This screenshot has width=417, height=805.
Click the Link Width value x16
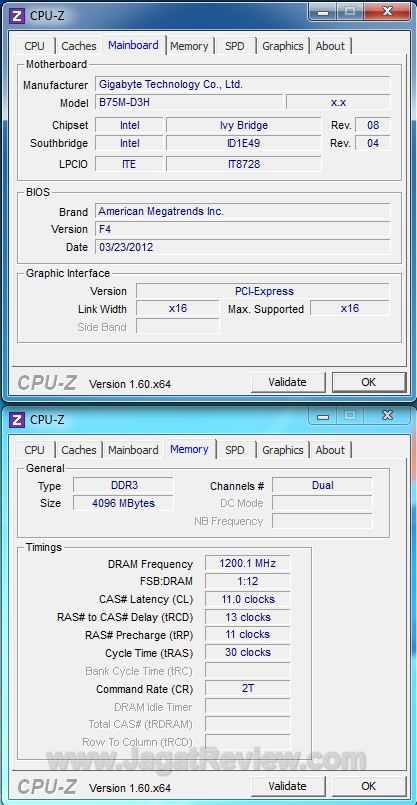tap(178, 309)
